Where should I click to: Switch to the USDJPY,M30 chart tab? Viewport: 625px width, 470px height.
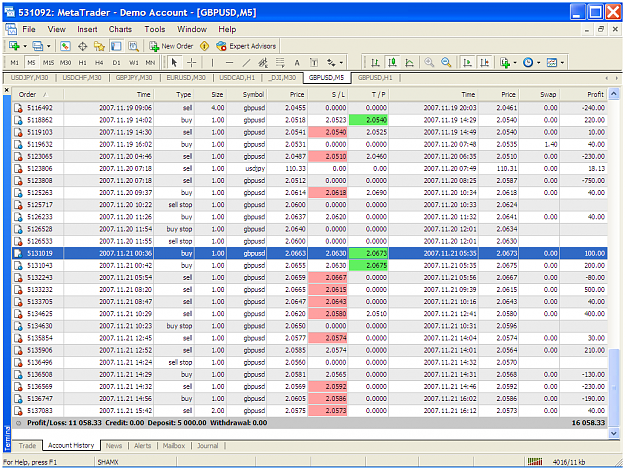pos(29,77)
